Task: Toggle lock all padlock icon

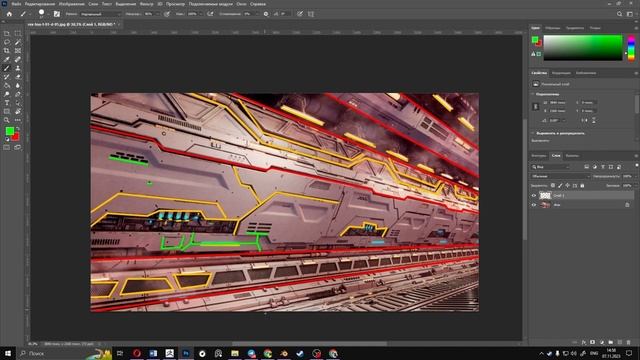Action: 582,185
